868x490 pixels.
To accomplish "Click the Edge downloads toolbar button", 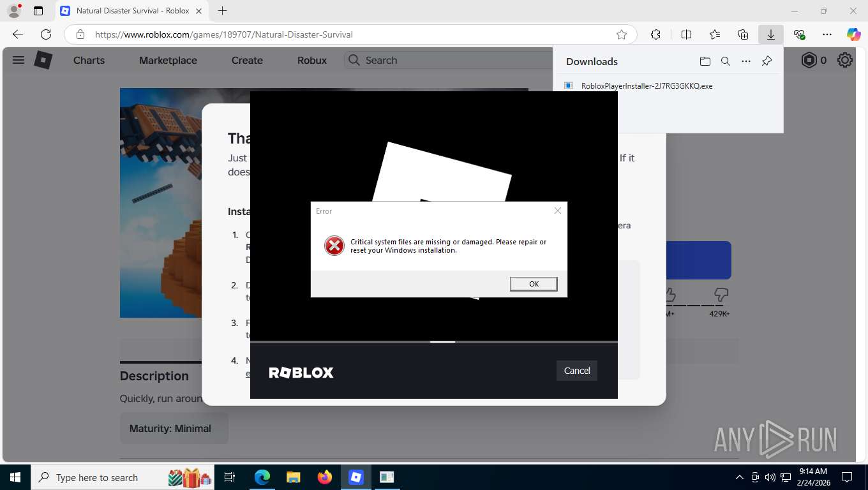I will (x=771, y=34).
